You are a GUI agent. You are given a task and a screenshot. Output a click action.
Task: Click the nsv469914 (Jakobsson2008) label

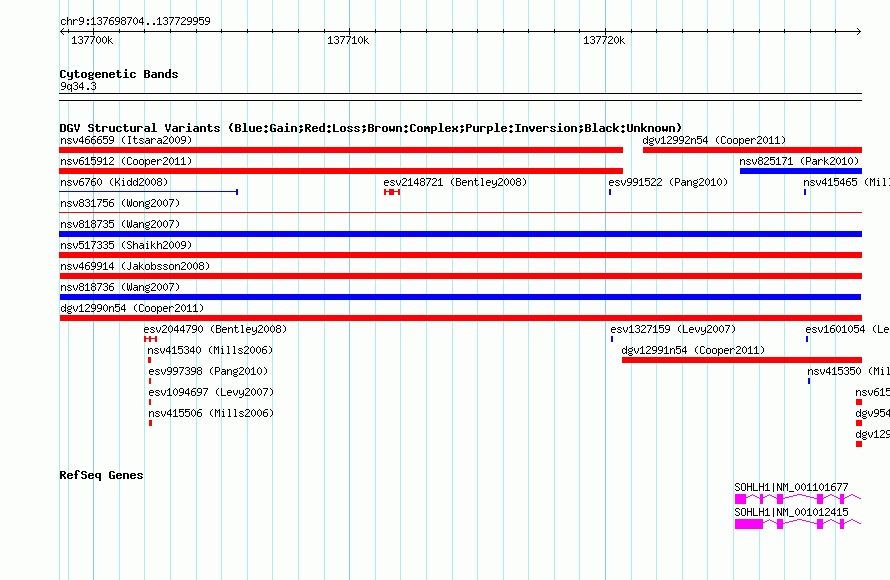pyautogui.click(x=135, y=266)
